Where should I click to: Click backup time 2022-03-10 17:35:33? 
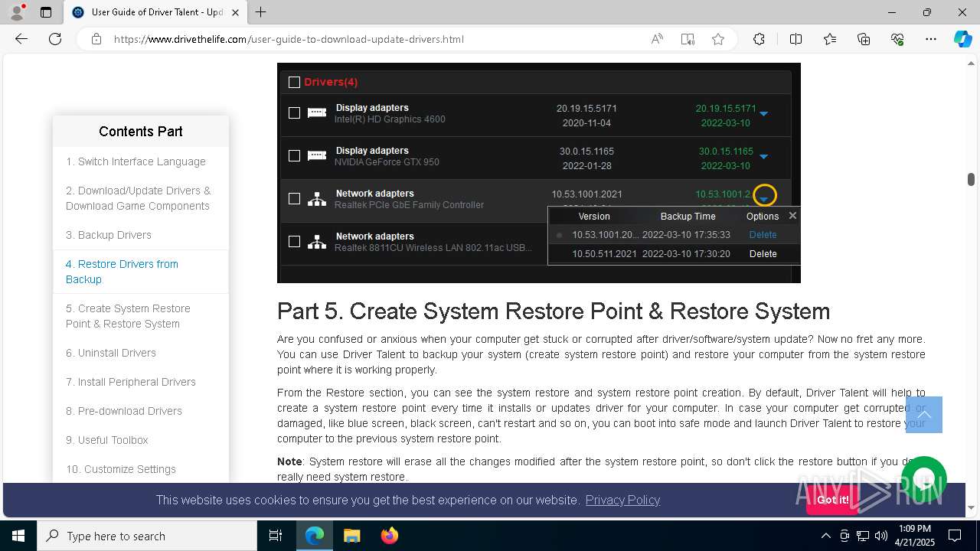[x=686, y=235]
